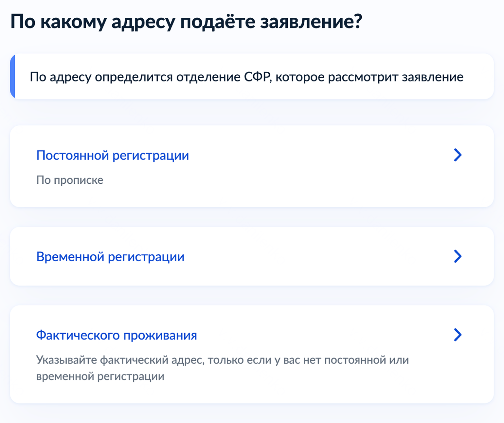The image size is (504, 423).
Task: Click the word "которое" in the info notice
Action: [299, 77]
